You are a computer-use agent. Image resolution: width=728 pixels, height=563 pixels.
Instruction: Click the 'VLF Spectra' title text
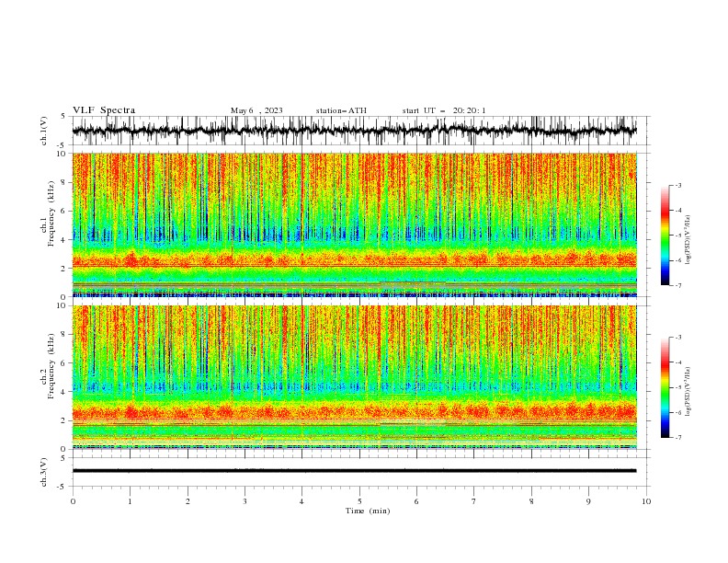pyautogui.click(x=104, y=110)
